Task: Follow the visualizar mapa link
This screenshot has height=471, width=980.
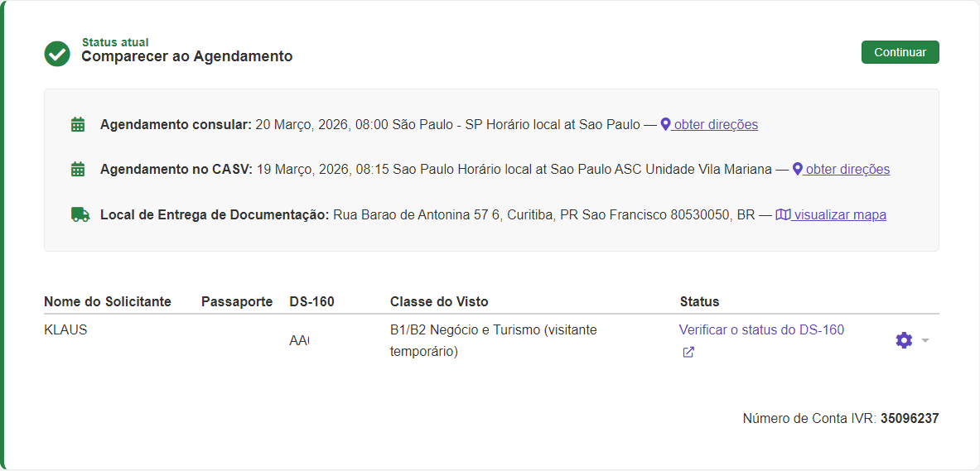Action: click(x=839, y=215)
